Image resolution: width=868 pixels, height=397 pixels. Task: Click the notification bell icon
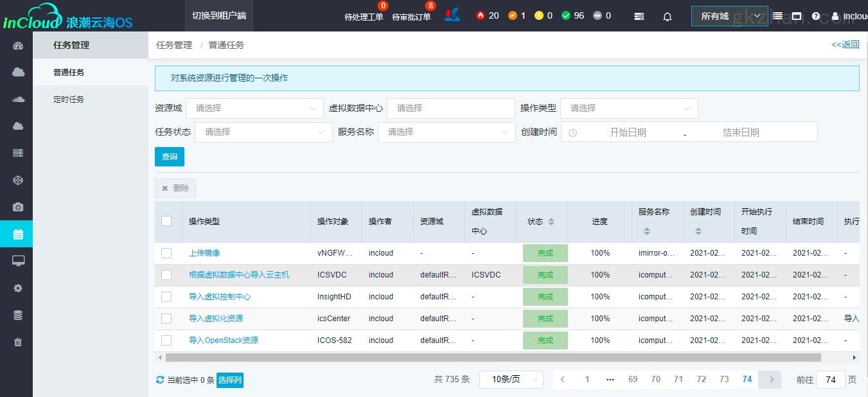(x=668, y=17)
